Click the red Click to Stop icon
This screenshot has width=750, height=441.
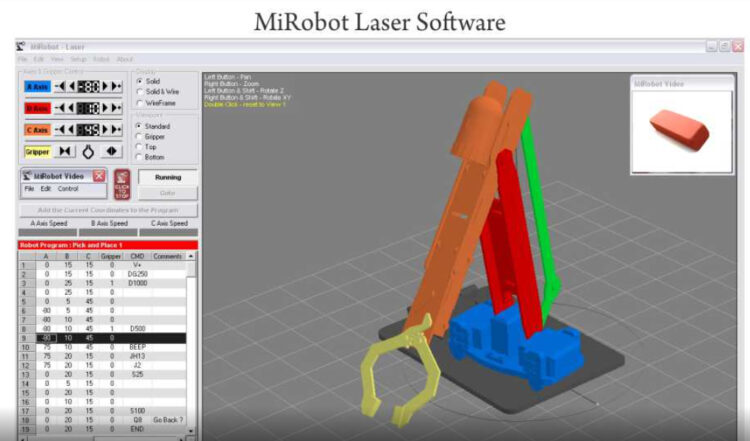122,185
